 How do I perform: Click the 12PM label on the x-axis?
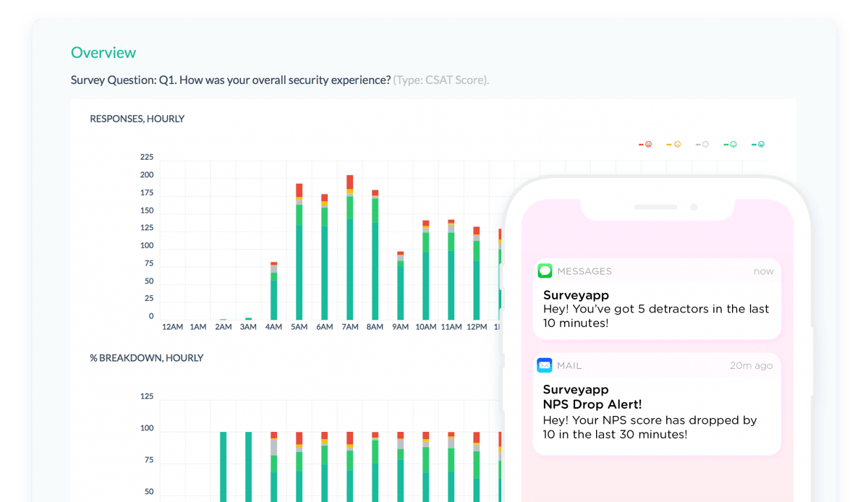(477, 326)
